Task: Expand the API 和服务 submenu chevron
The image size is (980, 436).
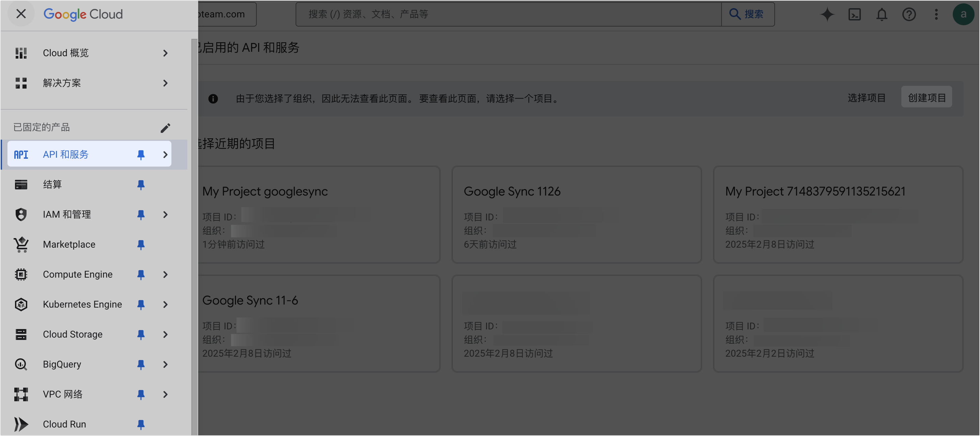Action: coord(165,154)
